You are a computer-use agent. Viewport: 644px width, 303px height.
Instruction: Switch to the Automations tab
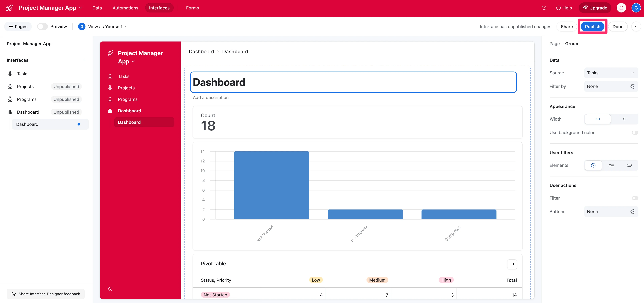click(x=125, y=8)
